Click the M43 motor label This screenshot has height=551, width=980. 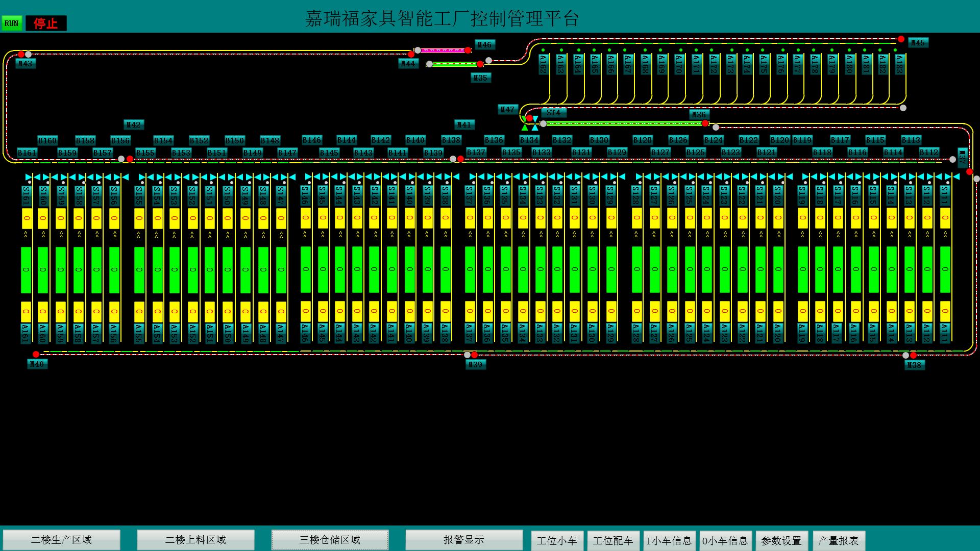pyautogui.click(x=25, y=64)
